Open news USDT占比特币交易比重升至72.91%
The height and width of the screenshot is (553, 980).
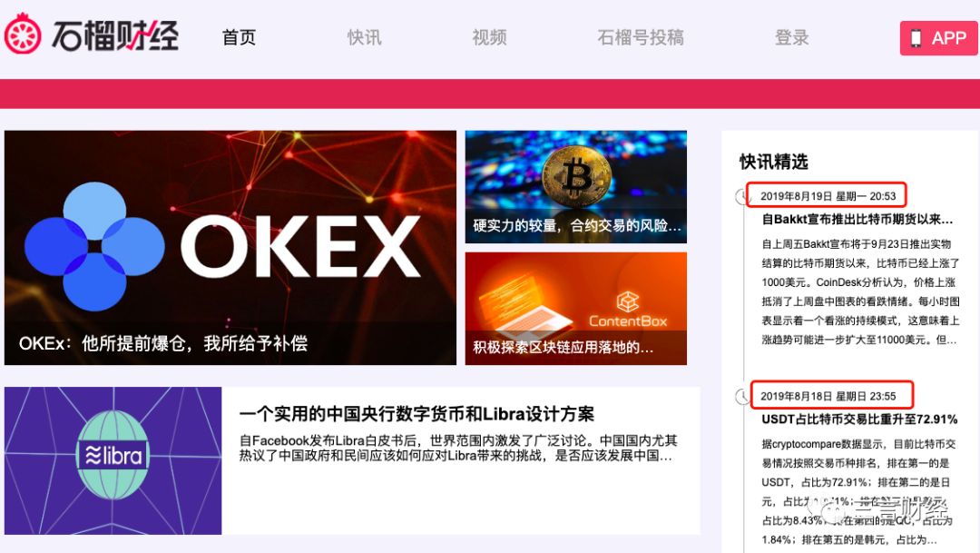[859, 420]
